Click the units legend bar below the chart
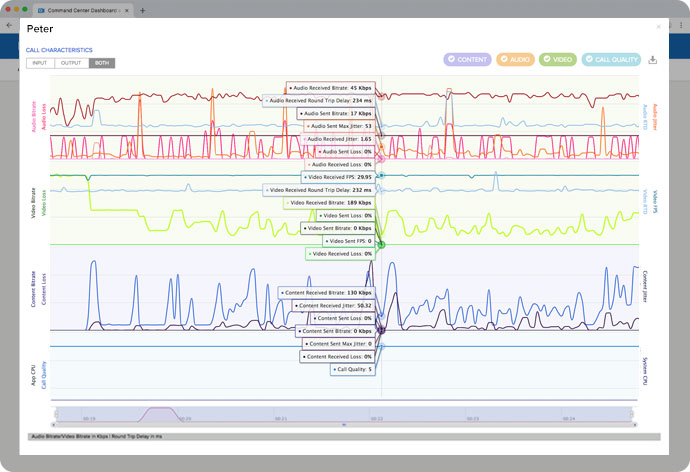 [x=344, y=436]
